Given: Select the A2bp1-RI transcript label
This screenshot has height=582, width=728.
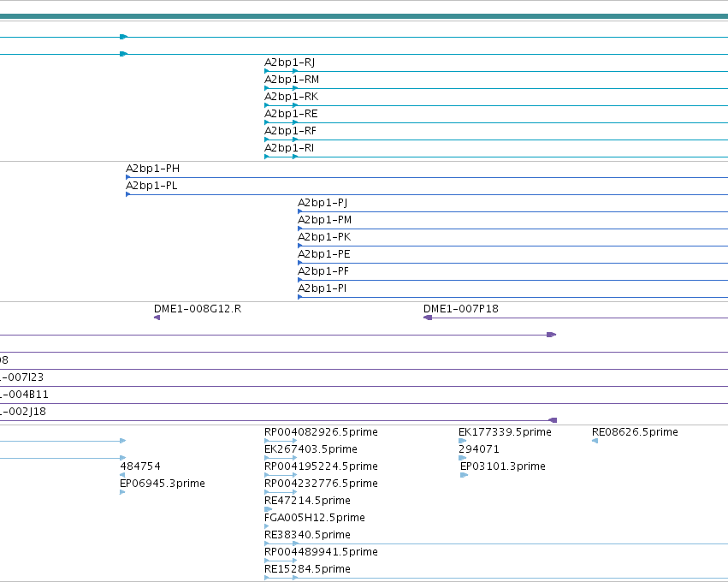Looking at the screenshot, I should [x=289, y=148].
